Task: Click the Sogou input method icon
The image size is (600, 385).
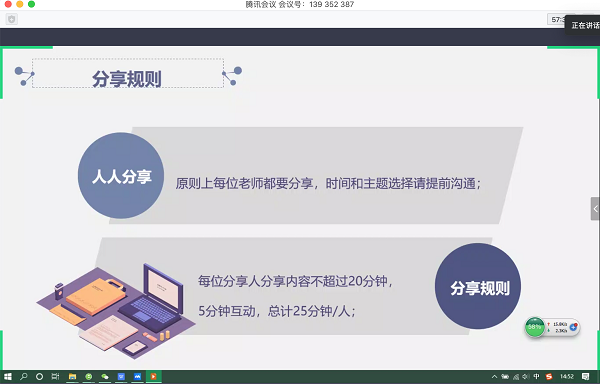Action: coord(549,377)
